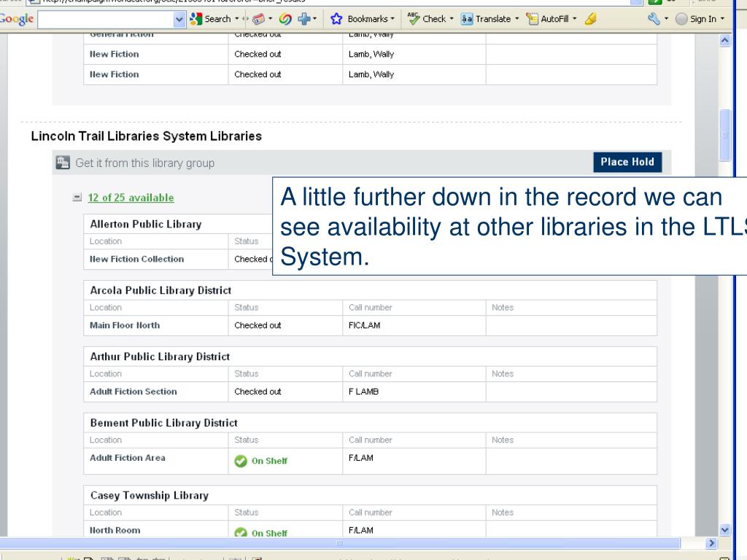This screenshot has height=560, width=747.
Task: Click the FIC/LAM call number
Action: click(x=365, y=325)
